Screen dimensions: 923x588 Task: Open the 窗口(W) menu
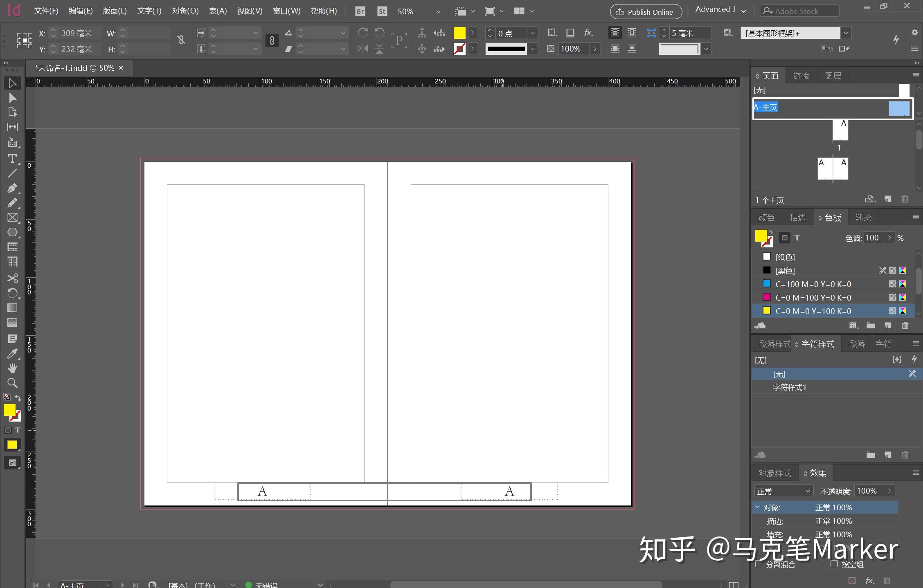click(x=286, y=11)
